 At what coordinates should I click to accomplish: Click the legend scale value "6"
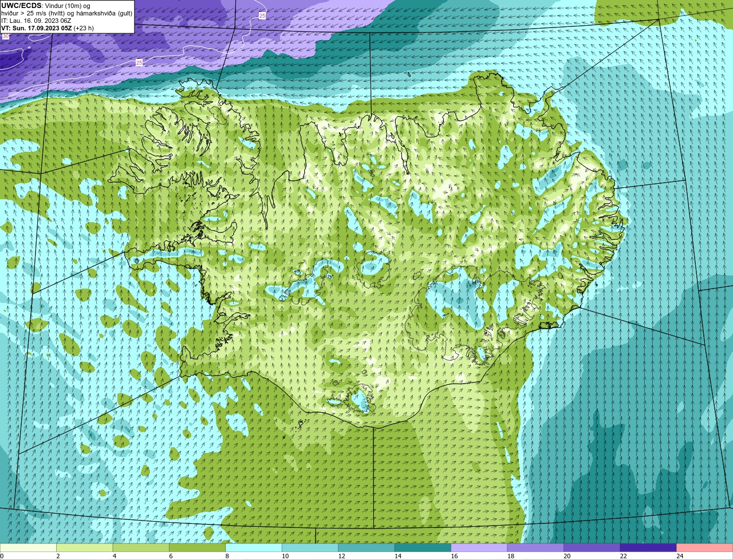pos(170,556)
